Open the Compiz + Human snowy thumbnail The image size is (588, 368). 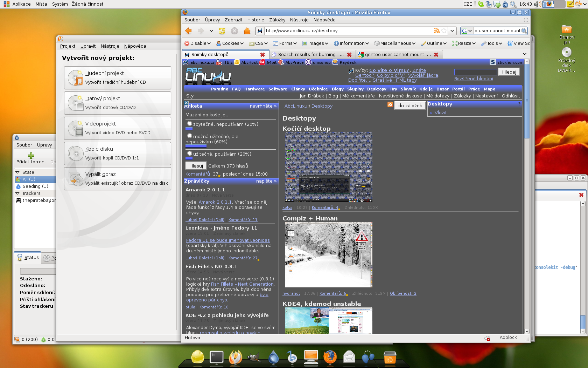tap(328, 255)
